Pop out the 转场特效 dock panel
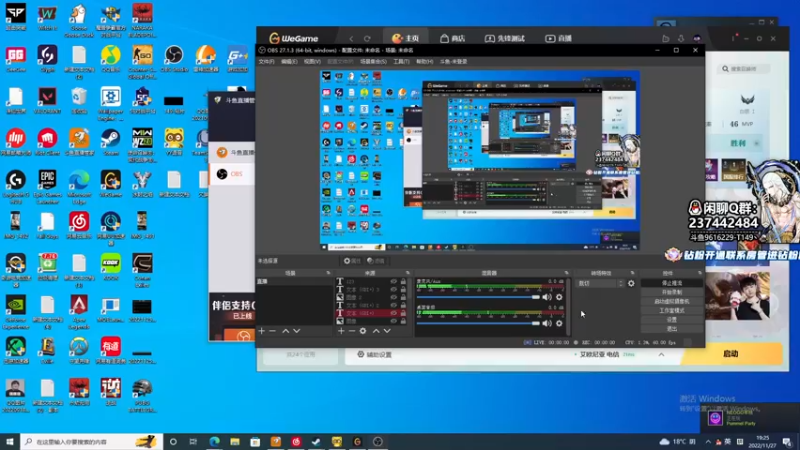 coord(632,273)
